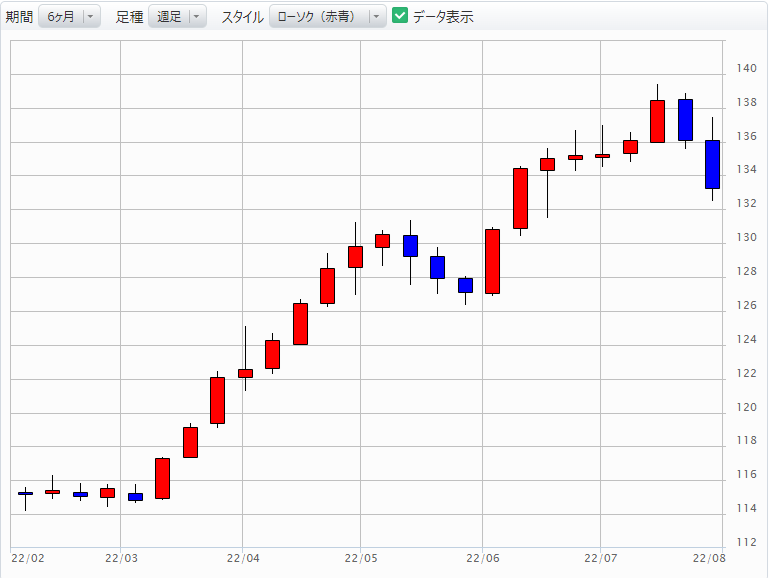
Task: Click the 22/03 date axis label
Action: point(121,558)
